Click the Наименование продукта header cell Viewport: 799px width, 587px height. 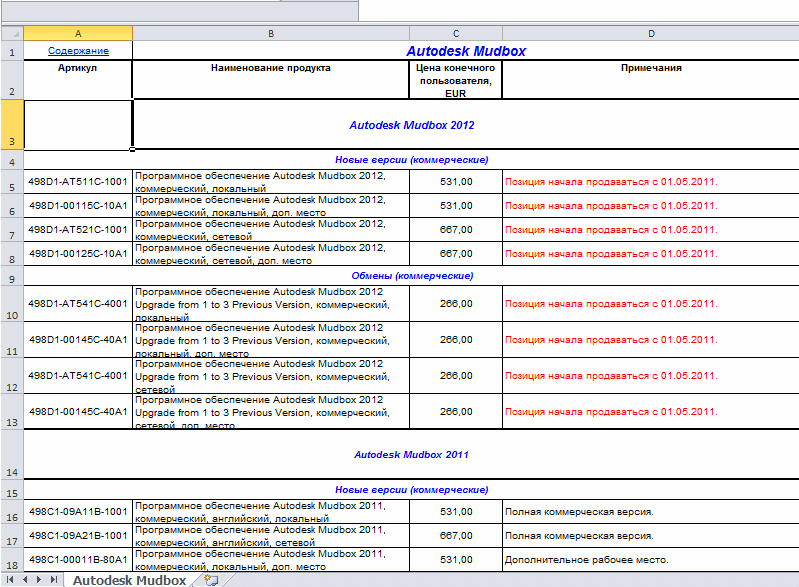tap(271, 80)
